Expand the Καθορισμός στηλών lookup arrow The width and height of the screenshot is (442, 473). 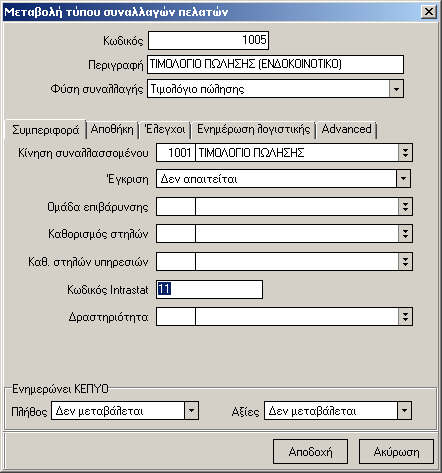(405, 234)
